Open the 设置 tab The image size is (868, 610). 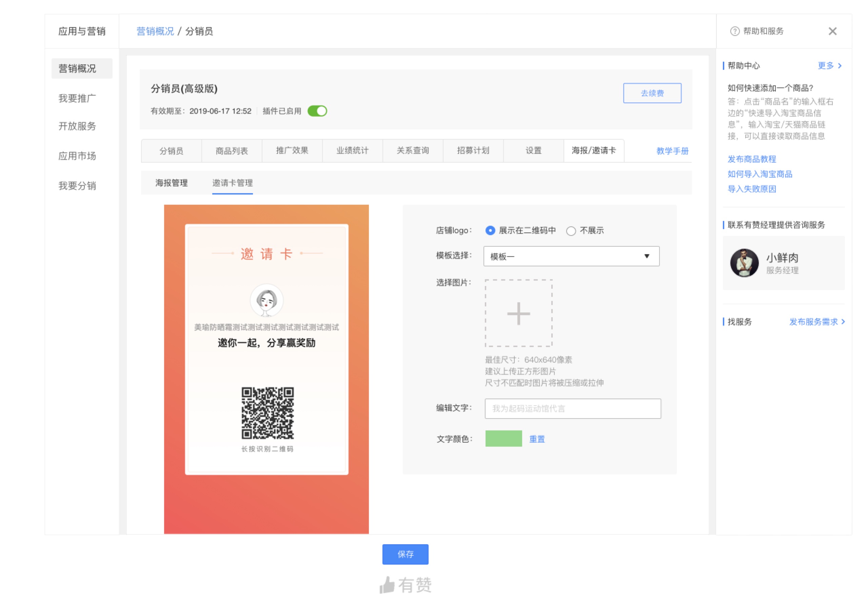pyautogui.click(x=533, y=151)
